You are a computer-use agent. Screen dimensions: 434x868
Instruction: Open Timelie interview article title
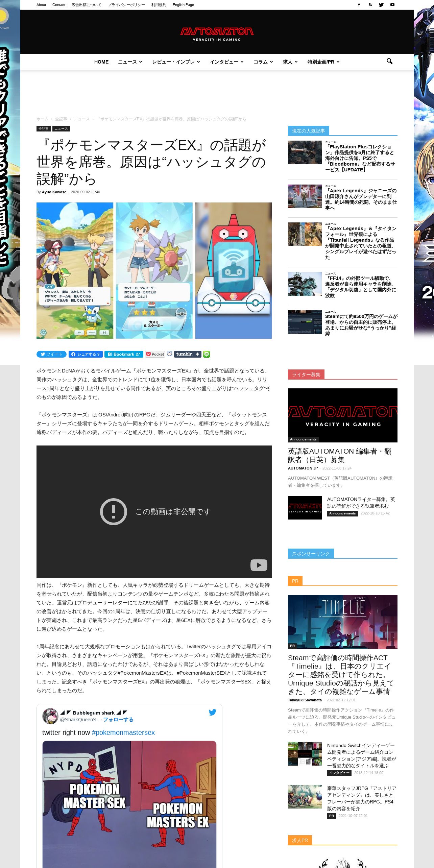pyautogui.click(x=341, y=675)
